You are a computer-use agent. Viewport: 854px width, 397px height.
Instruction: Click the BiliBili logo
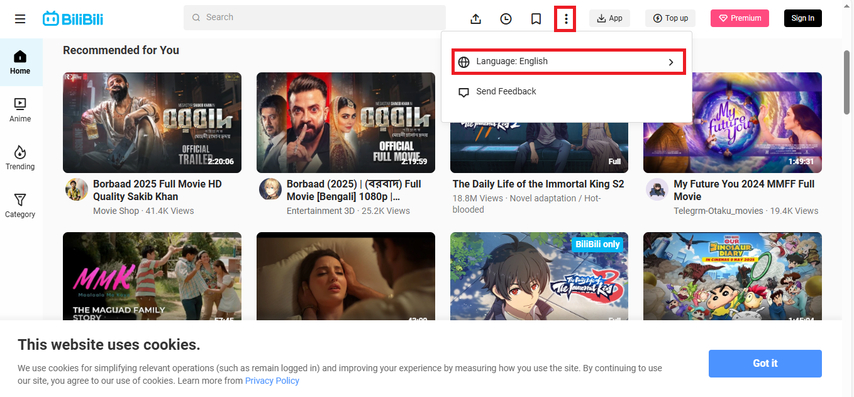73,19
